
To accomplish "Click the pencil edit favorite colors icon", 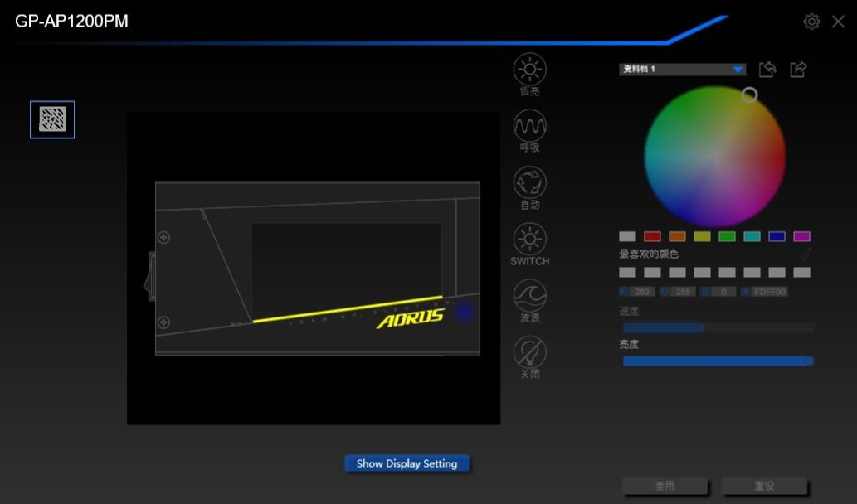I will tap(806, 254).
